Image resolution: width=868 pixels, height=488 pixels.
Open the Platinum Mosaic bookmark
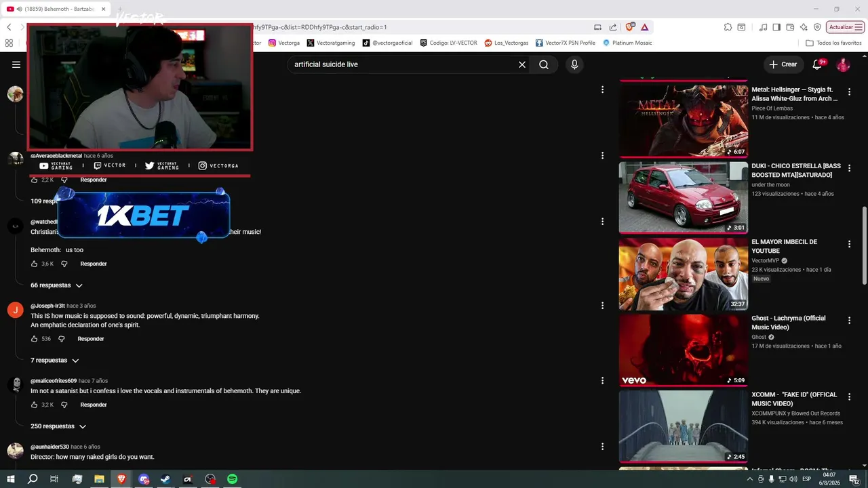pyautogui.click(x=627, y=43)
